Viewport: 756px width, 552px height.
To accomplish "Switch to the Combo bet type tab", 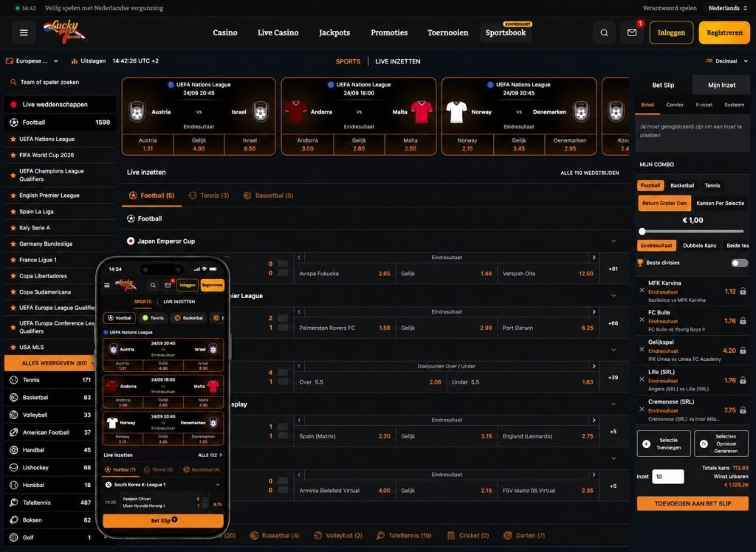I will point(674,105).
